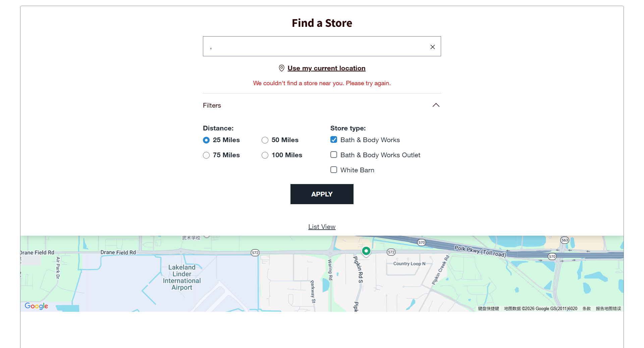Screen dimensions: 644x348
Task: Click Polk Pkwy (Toll road) label
Action: pos(480,251)
